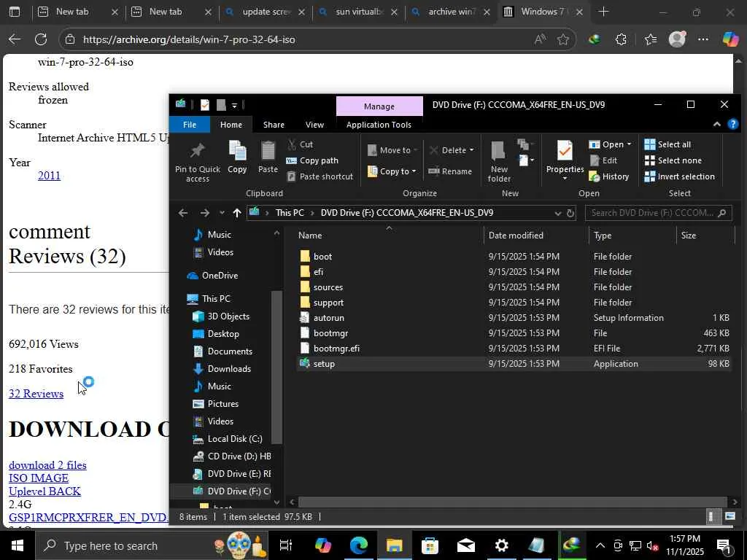Click the ISO IMAGE download link
The image size is (747, 560).
pos(39,478)
